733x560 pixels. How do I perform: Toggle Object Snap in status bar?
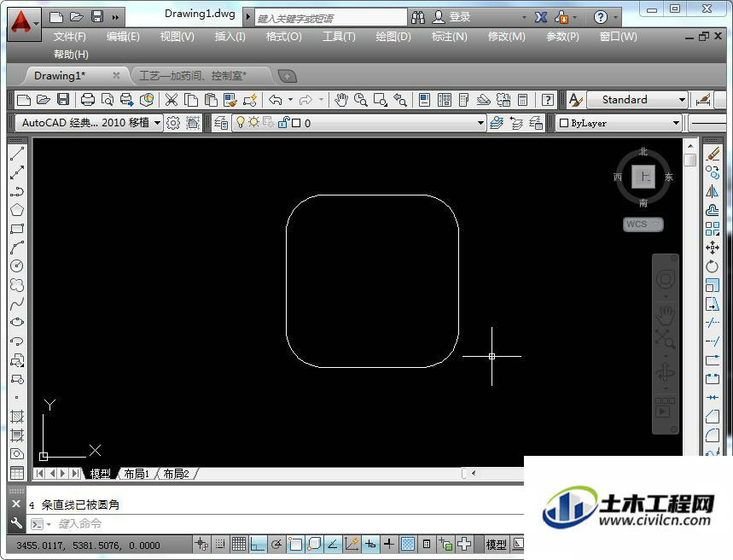295,544
